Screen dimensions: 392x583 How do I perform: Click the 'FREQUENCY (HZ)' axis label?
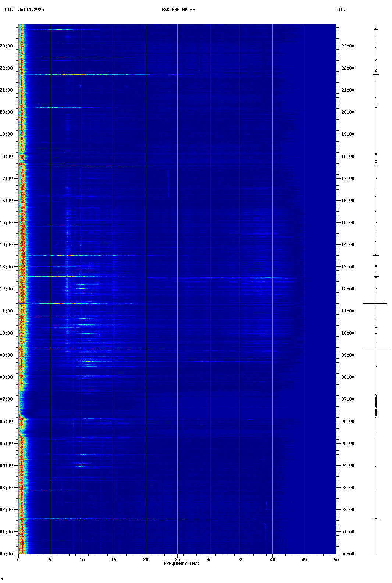click(182, 564)
